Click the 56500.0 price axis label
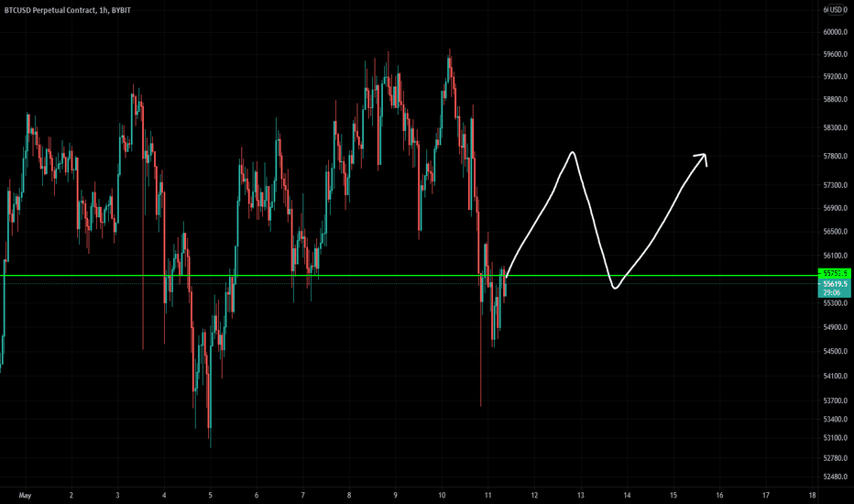Screen dimensions: 854x504 [835, 232]
